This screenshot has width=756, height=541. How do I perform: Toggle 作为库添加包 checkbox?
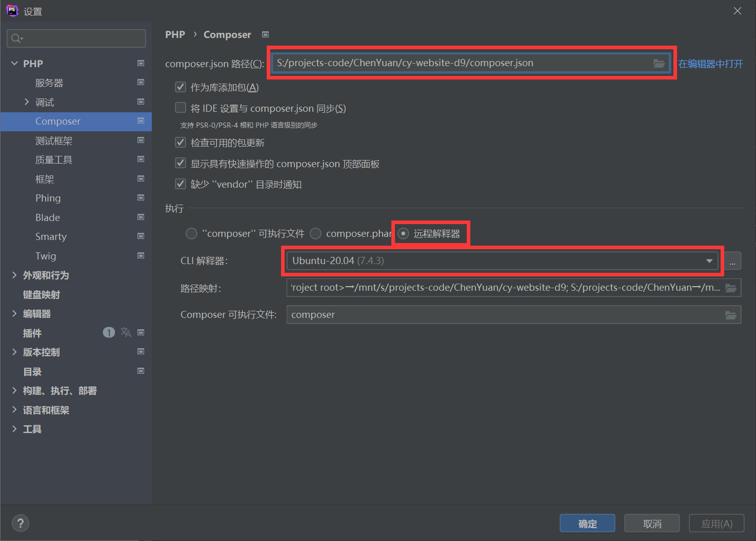point(181,87)
